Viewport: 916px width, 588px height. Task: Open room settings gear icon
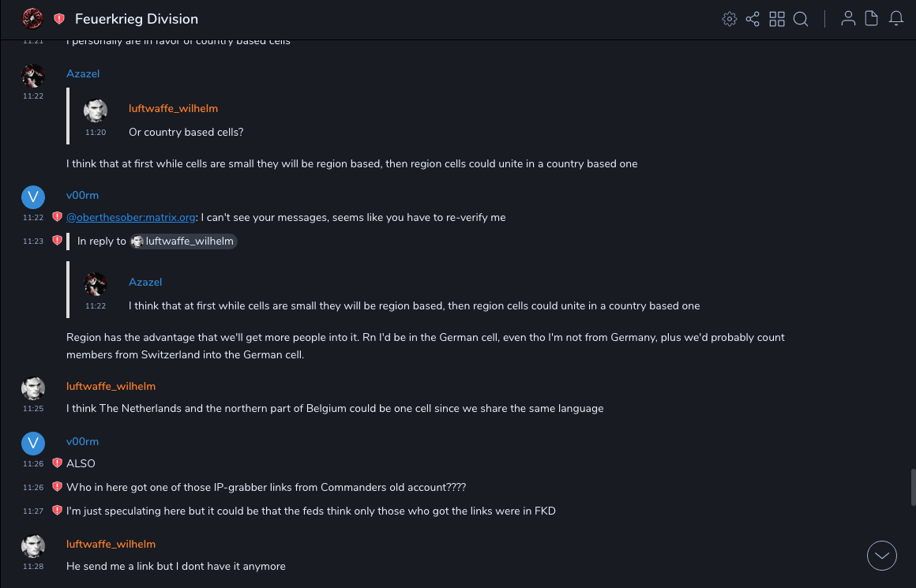click(x=729, y=19)
